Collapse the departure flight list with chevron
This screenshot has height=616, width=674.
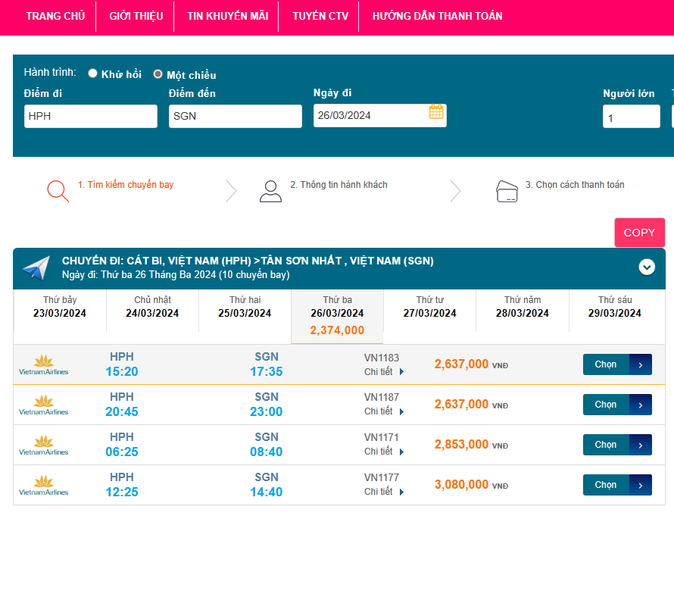pyautogui.click(x=647, y=267)
